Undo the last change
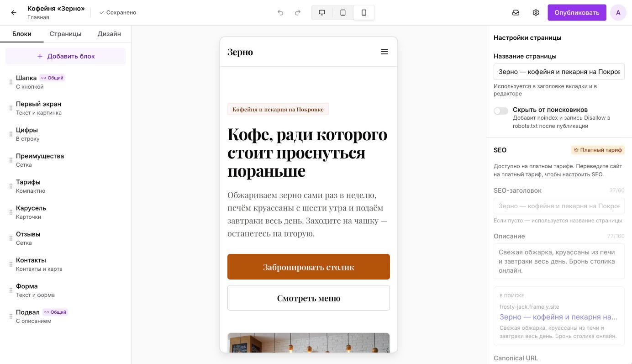 pyautogui.click(x=280, y=13)
